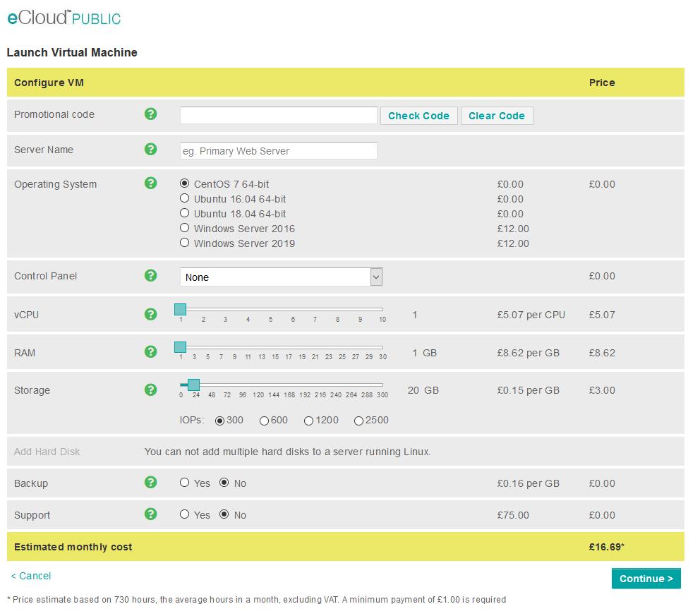
Task: Click the Storage slider handle
Action: 194,385
